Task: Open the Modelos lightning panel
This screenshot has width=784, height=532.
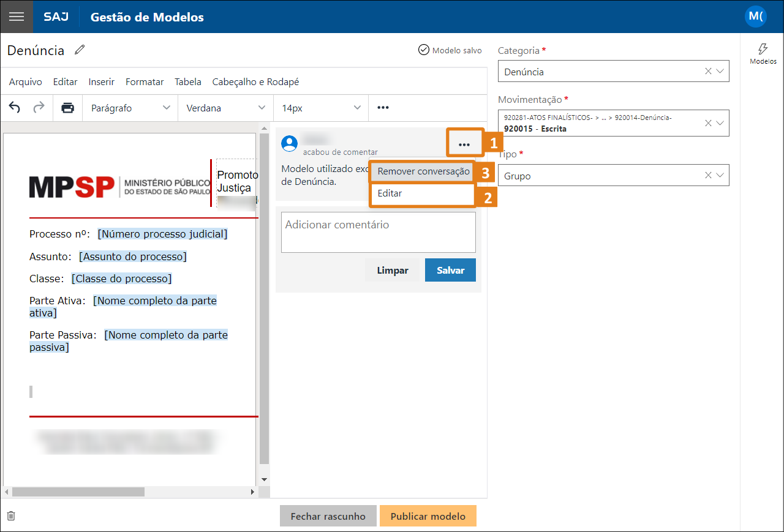Action: tap(763, 53)
